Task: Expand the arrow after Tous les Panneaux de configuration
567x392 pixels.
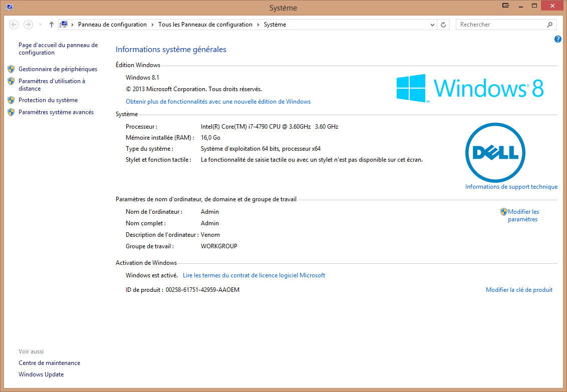Action: (258, 25)
